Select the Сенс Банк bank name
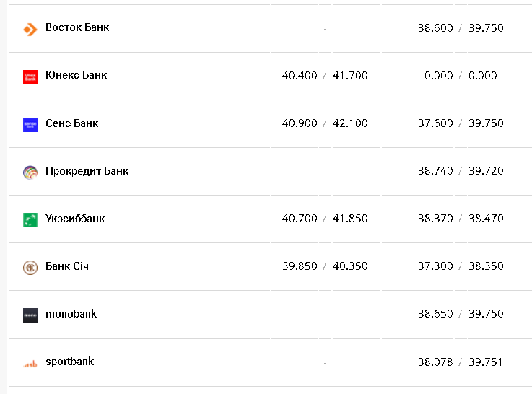The width and height of the screenshot is (532, 394). pos(71,123)
